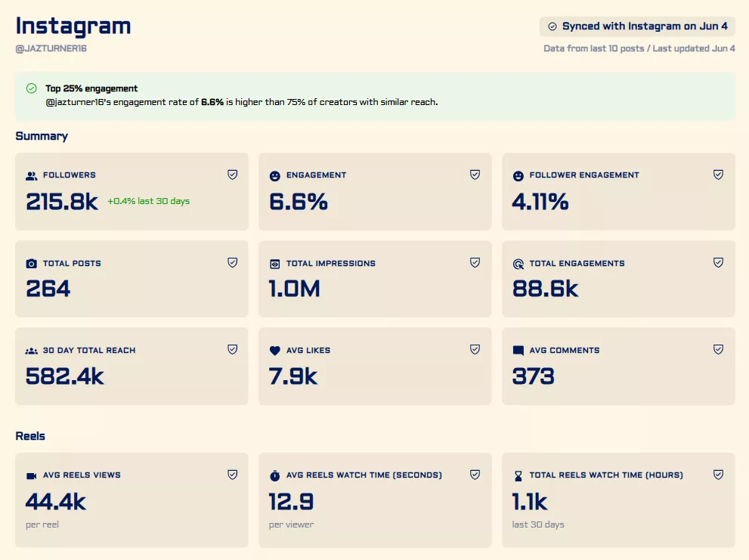Image resolution: width=749 pixels, height=560 pixels.
Task: Click the Avg Reels Views video camera icon
Action: click(32, 476)
